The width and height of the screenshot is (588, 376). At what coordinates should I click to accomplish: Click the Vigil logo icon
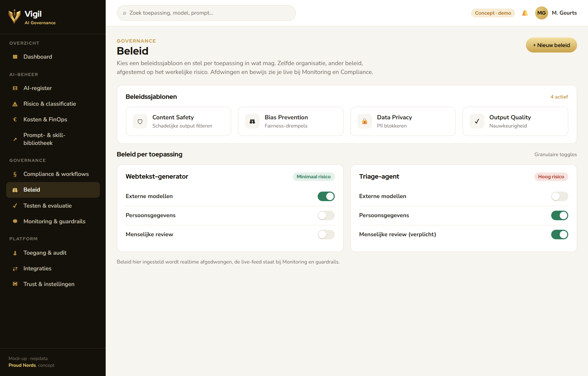(14, 16)
